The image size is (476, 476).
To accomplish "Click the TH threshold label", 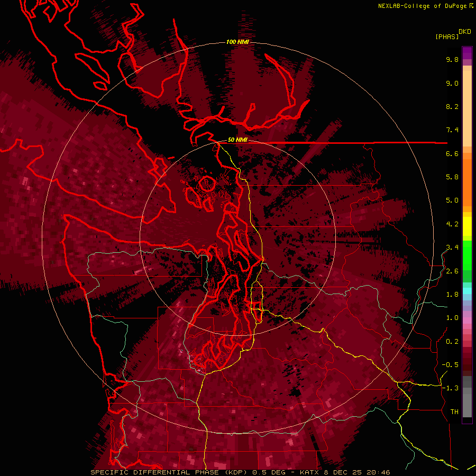I will point(454,412).
